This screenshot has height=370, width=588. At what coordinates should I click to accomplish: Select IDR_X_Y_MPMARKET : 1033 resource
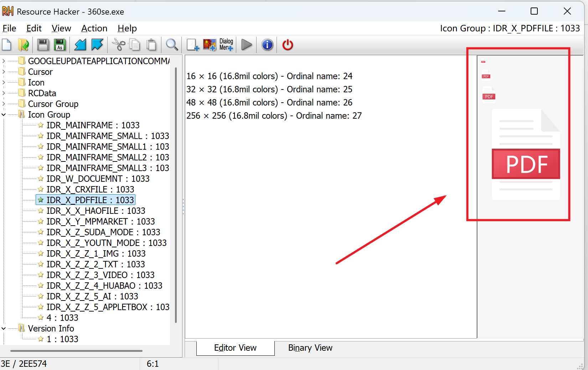(x=100, y=221)
